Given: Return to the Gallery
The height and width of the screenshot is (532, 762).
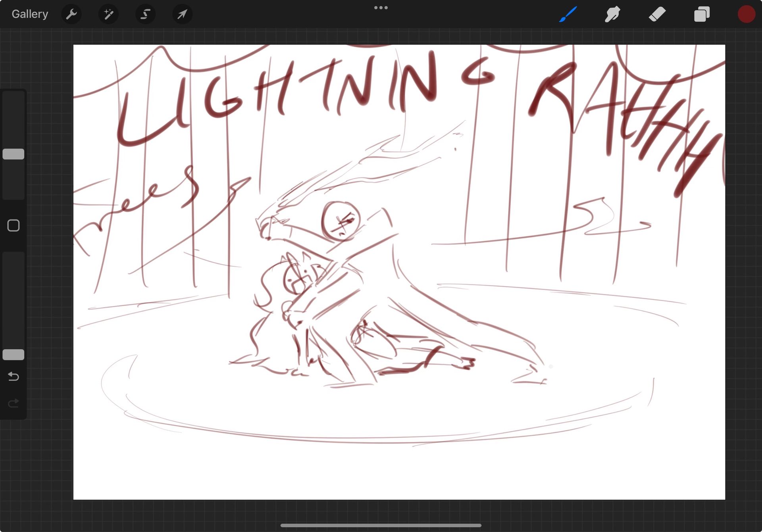Looking at the screenshot, I should pyautogui.click(x=30, y=14).
